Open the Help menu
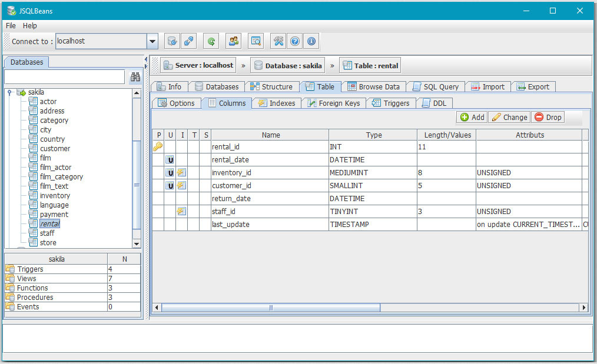 29,25
